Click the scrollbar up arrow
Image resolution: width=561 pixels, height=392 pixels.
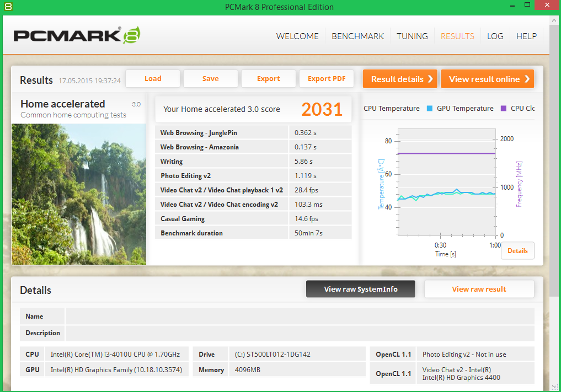(554, 21)
